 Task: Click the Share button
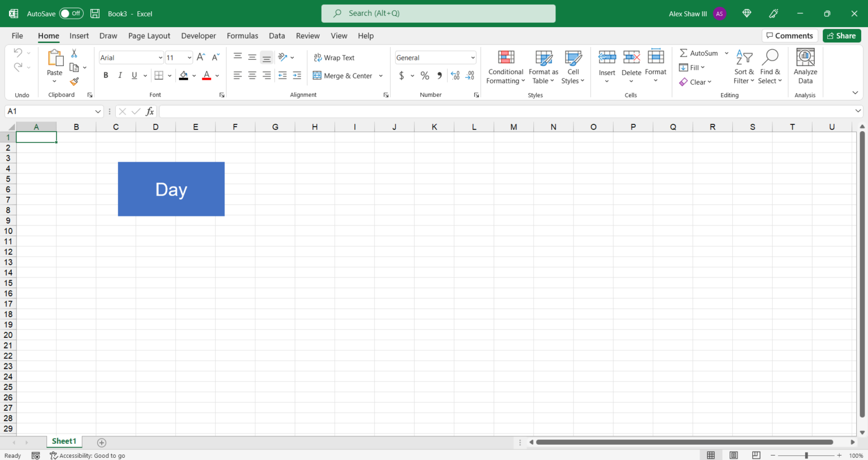841,35
